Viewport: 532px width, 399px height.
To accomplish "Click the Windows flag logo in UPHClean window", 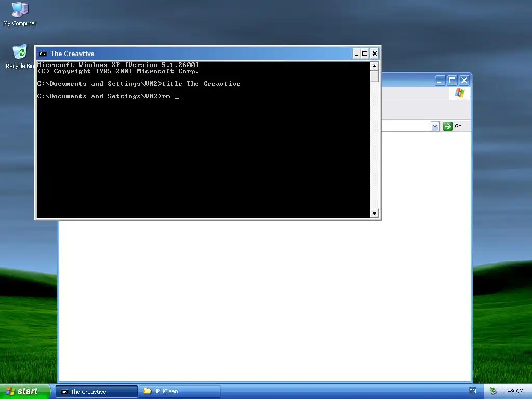I will 460,93.
